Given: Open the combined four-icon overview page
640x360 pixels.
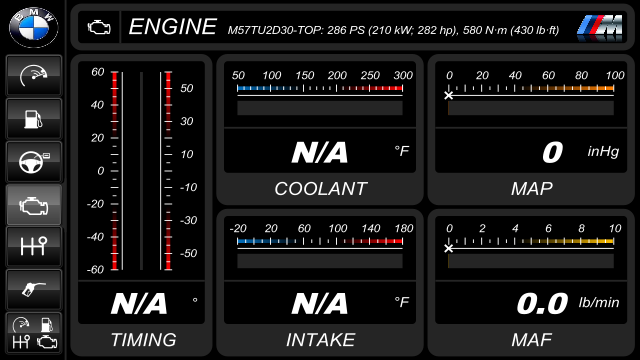Looking at the screenshot, I should (34, 333).
